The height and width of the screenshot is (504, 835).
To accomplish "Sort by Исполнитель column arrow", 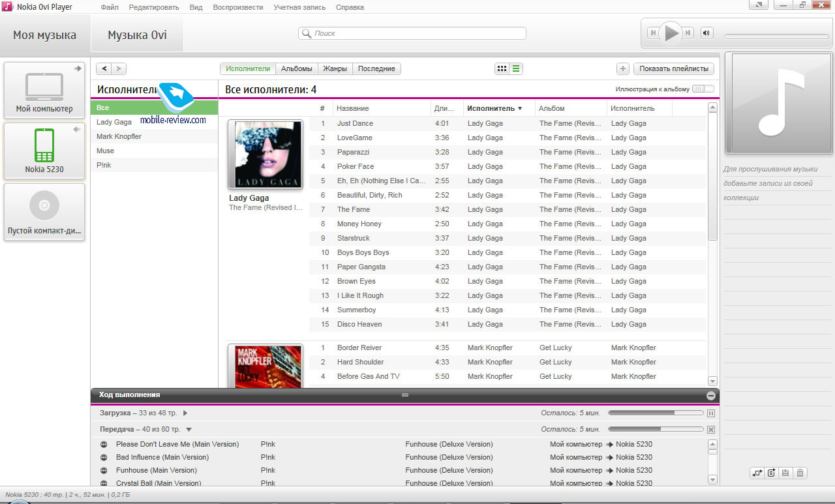I will 520,108.
